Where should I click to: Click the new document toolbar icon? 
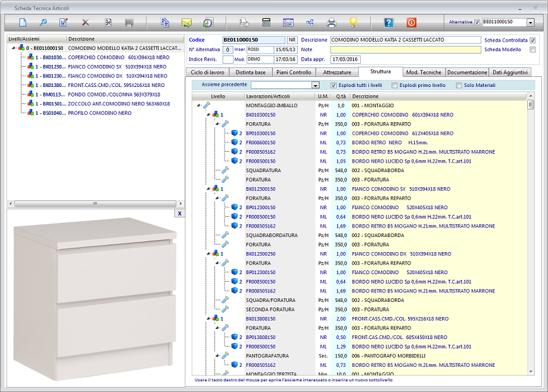click(x=23, y=23)
